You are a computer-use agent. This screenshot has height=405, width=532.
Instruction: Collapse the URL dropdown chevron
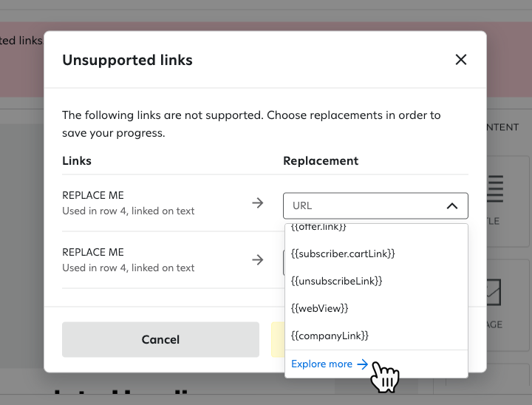pos(452,205)
